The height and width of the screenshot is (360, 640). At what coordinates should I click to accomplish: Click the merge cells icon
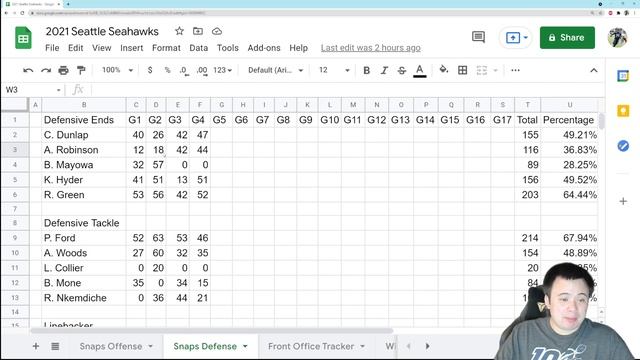[x=482, y=70]
